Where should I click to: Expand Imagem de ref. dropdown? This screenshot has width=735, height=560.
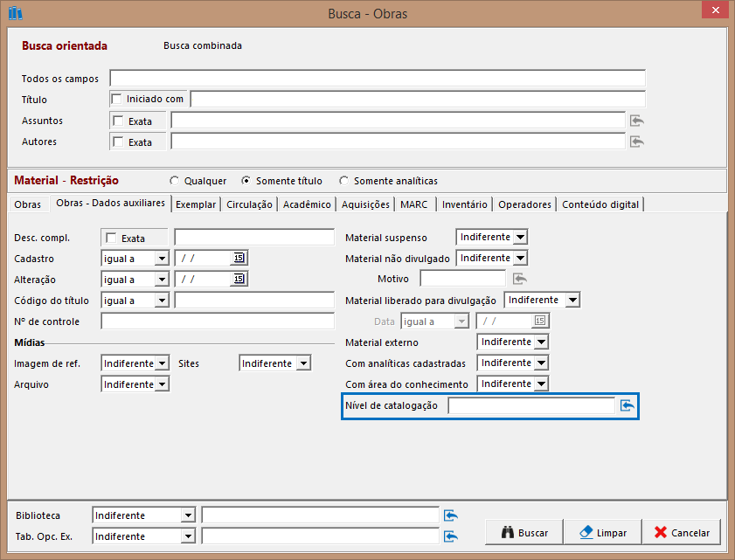tap(162, 363)
